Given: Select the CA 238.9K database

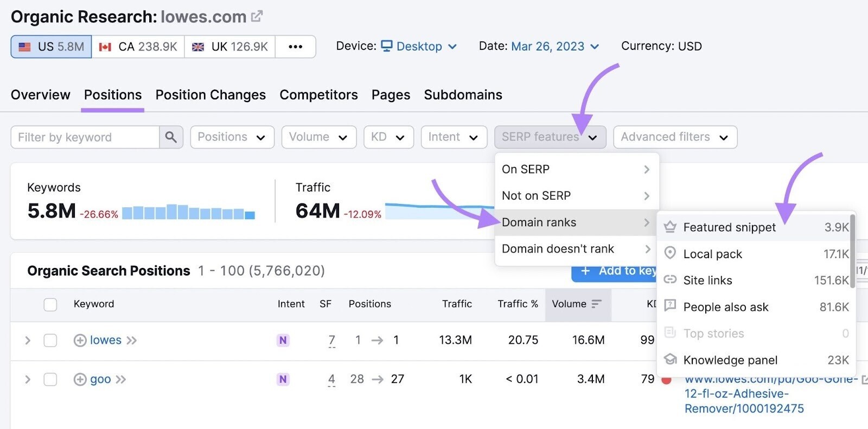Looking at the screenshot, I should pos(138,47).
